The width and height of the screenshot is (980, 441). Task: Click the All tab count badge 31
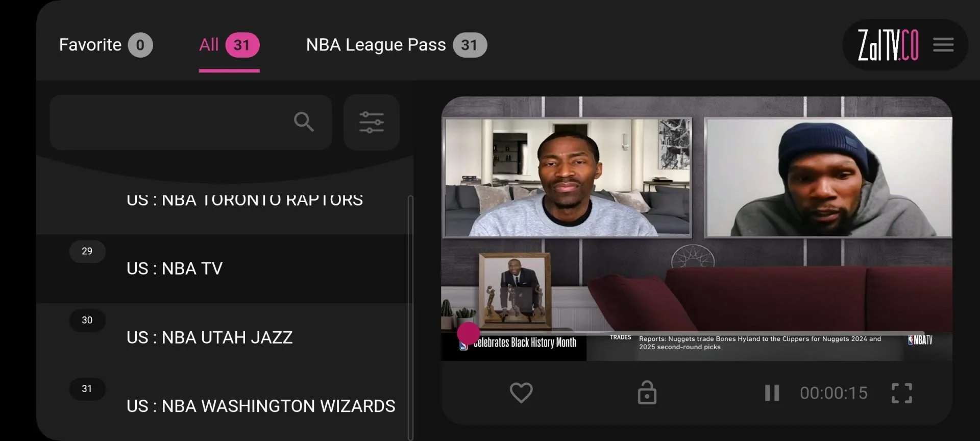click(x=242, y=45)
